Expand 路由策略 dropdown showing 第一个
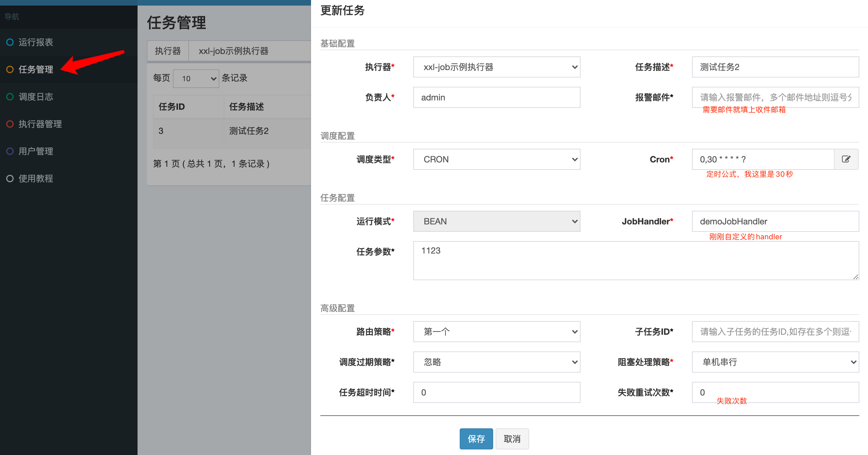 coord(497,332)
